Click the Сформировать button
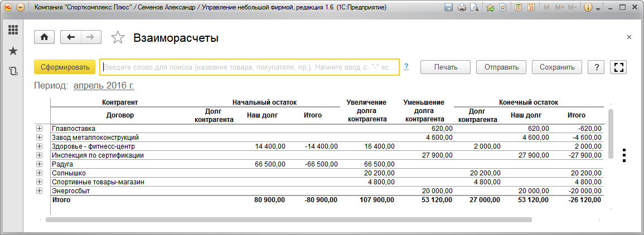Image resolution: width=644 pixels, height=235 pixels. [65, 67]
